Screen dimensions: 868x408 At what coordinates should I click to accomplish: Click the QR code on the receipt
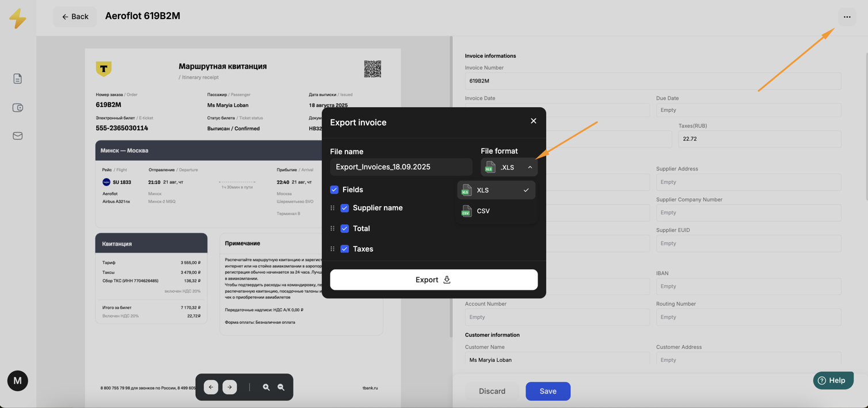pyautogui.click(x=372, y=69)
